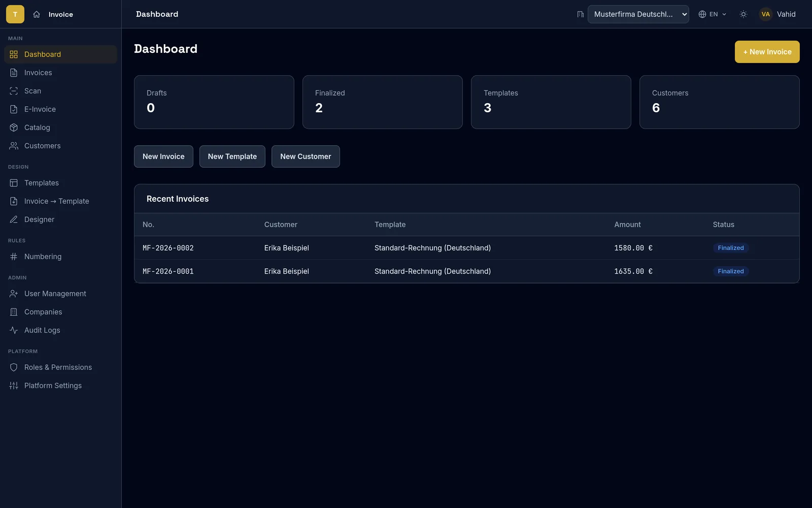Open the Vahid user account menu

[777, 14]
